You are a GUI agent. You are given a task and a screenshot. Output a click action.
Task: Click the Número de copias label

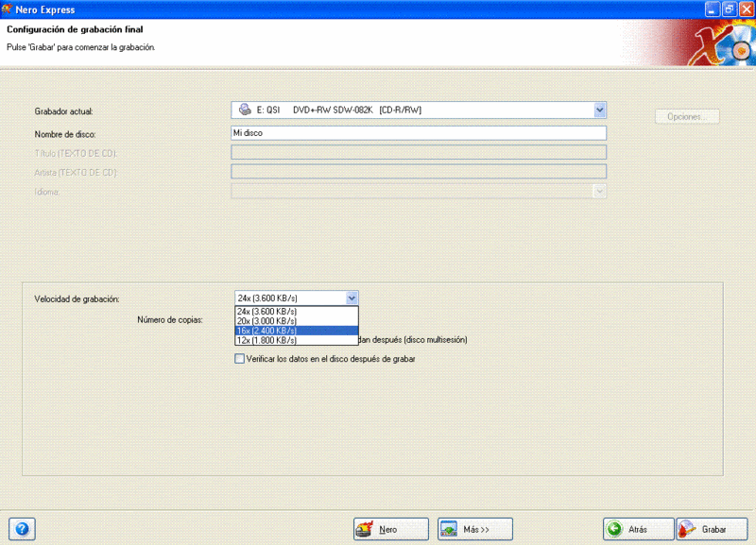coord(170,320)
